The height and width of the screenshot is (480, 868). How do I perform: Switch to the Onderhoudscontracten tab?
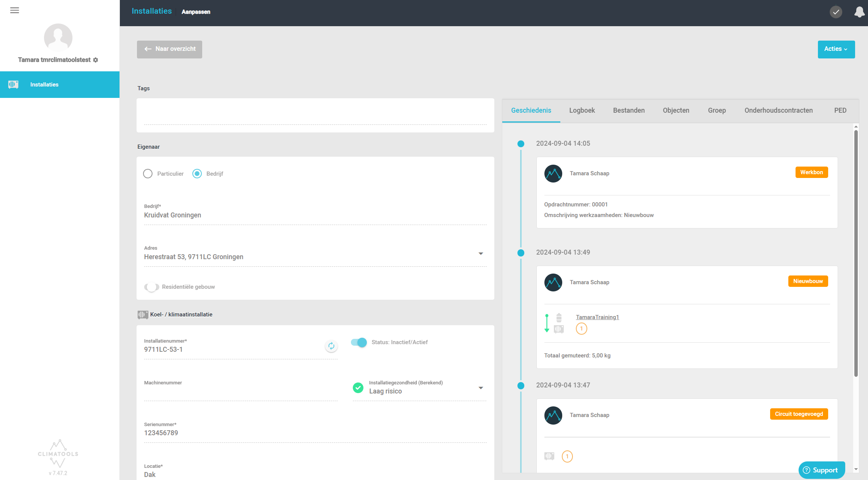click(778, 110)
